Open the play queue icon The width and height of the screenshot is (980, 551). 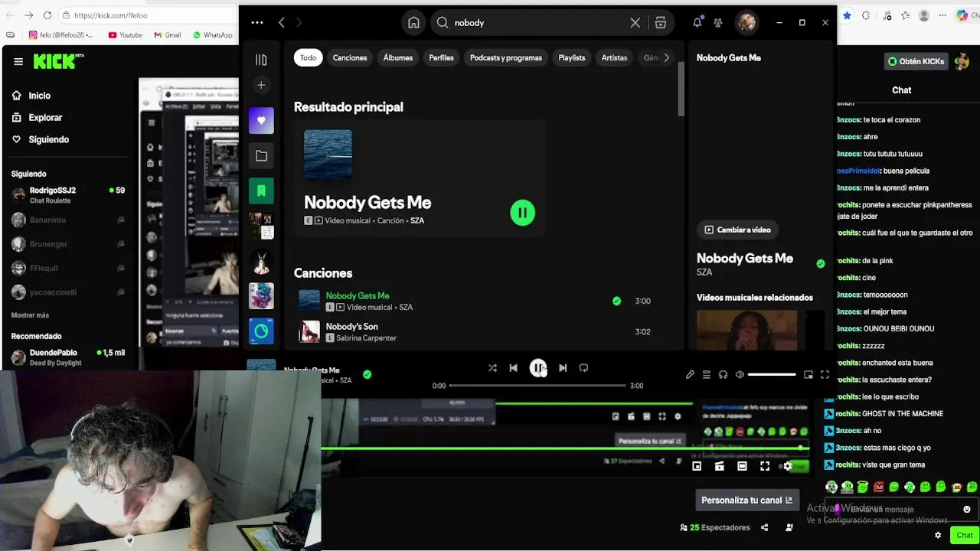coord(707,375)
